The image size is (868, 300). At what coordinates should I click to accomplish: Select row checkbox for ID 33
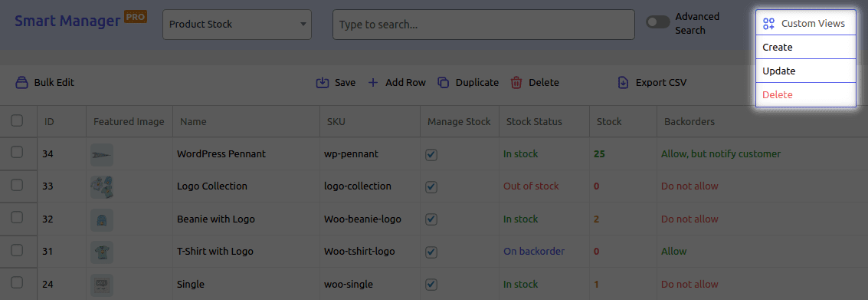pos(17,185)
